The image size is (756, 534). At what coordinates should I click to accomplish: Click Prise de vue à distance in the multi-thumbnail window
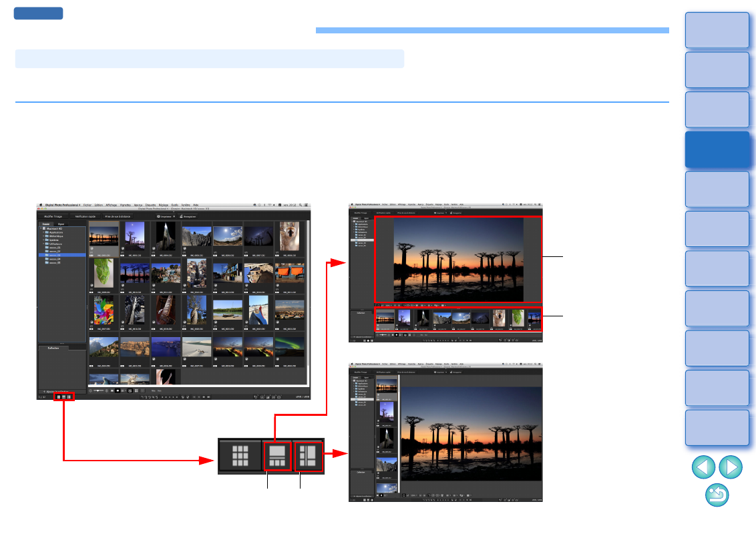tap(118, 216)
